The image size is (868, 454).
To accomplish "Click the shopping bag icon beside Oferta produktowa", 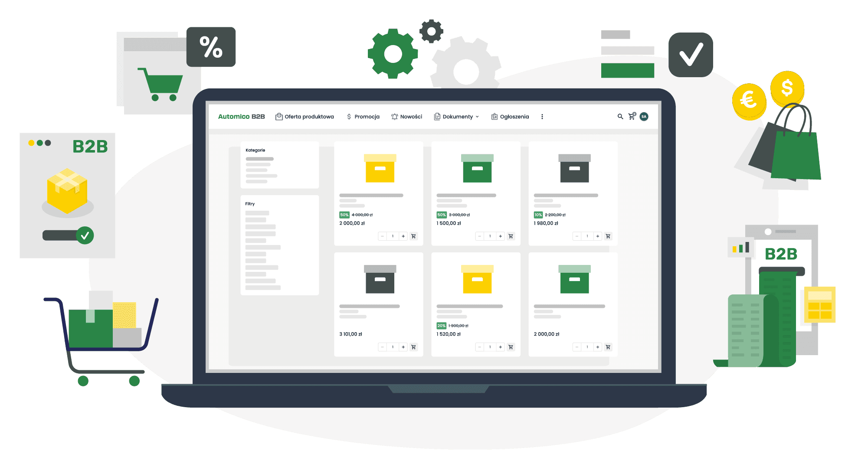I will coord(279,117).
